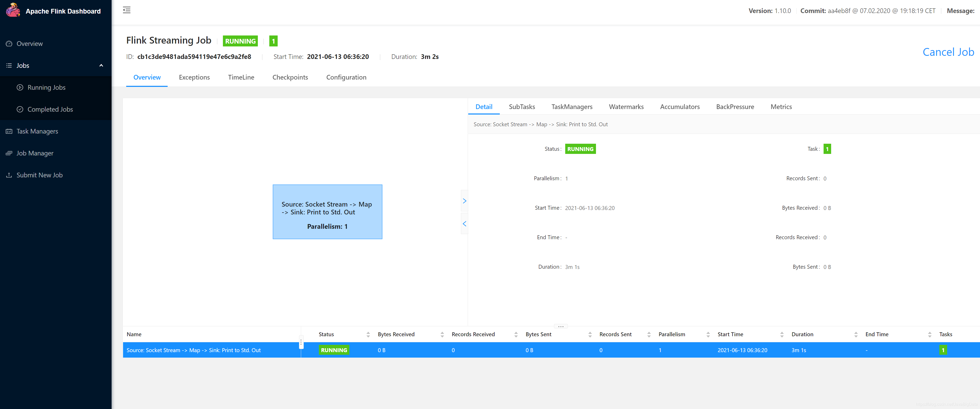This screenshot has width=980, height=409.
Task: Switch to the Checkpoints tab
Action: point(290,77)
